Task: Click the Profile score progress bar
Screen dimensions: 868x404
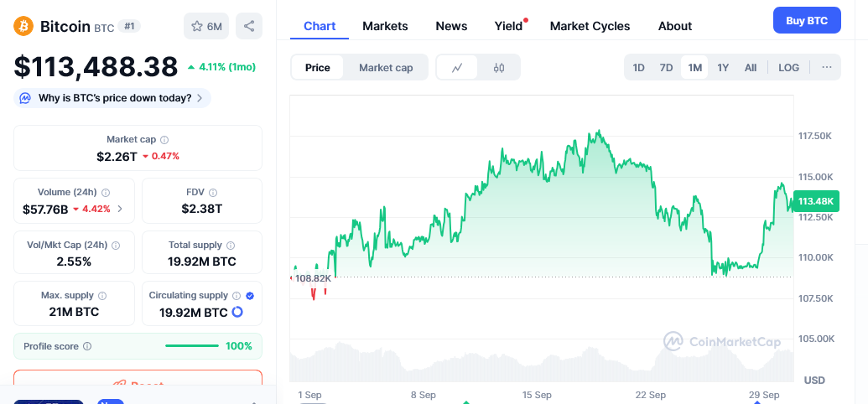Action: coord(192,346)
